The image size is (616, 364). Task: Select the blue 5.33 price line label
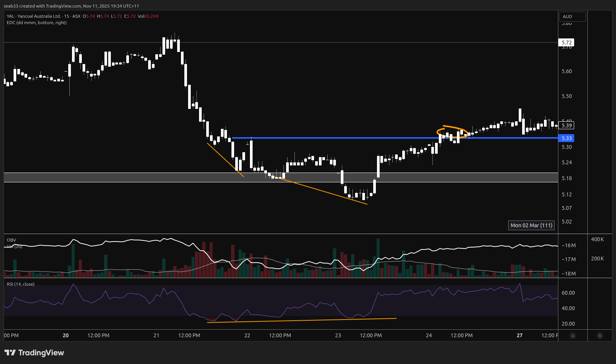[x=566, y=138]
